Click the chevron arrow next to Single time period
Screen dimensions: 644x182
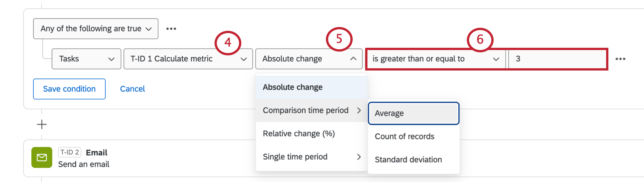[359, 157]
